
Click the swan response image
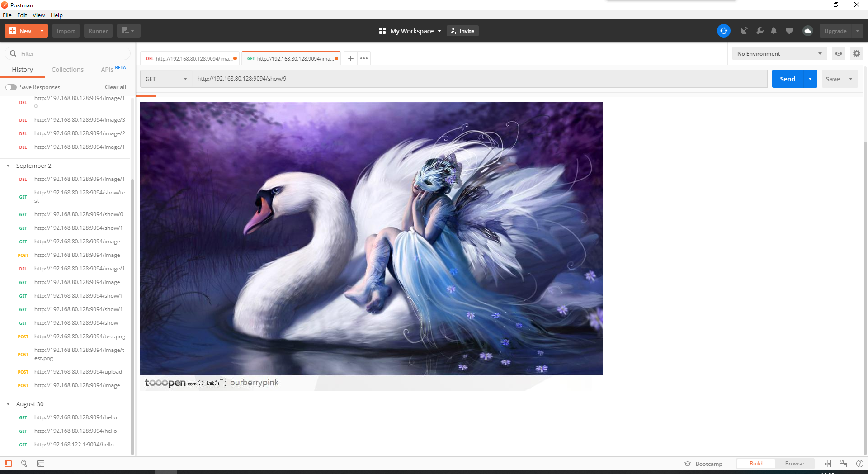click(371, 246)
